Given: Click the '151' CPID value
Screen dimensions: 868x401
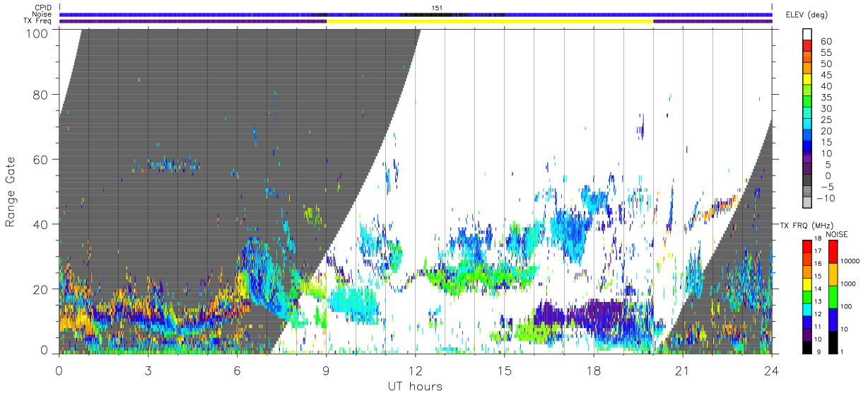Looking at the screenshot, I should [436, 8].
